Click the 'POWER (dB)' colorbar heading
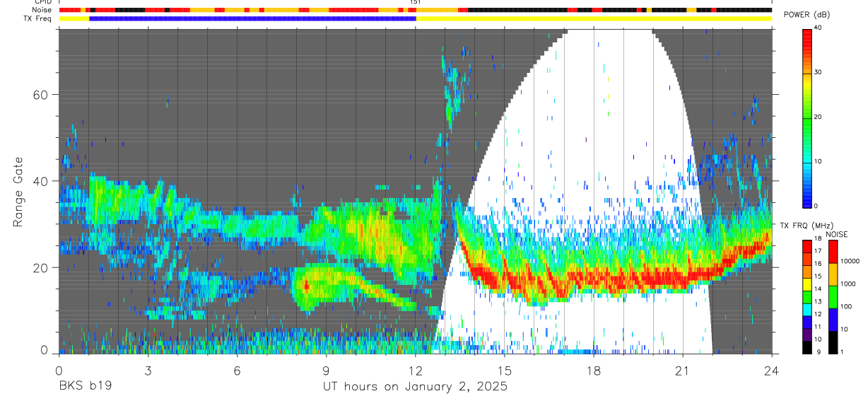 [x=806, y=16]
